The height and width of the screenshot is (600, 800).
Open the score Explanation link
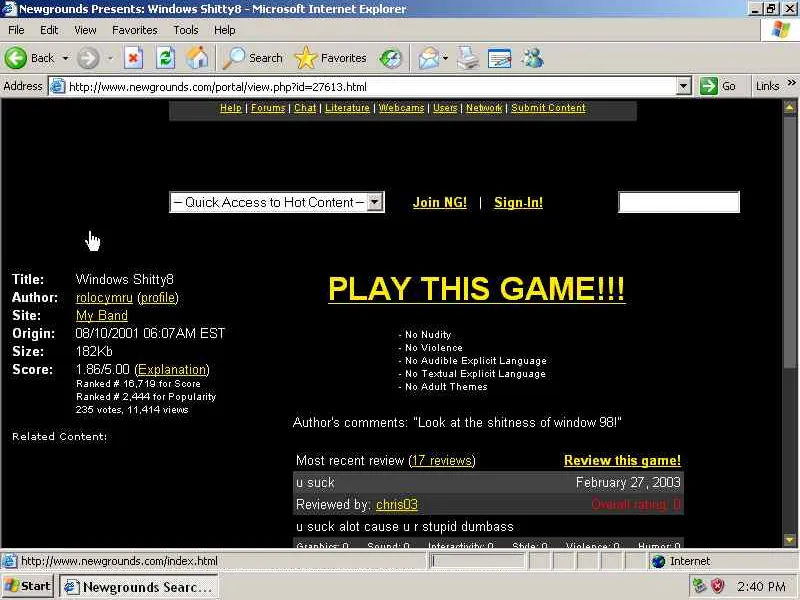coord(172,369)
